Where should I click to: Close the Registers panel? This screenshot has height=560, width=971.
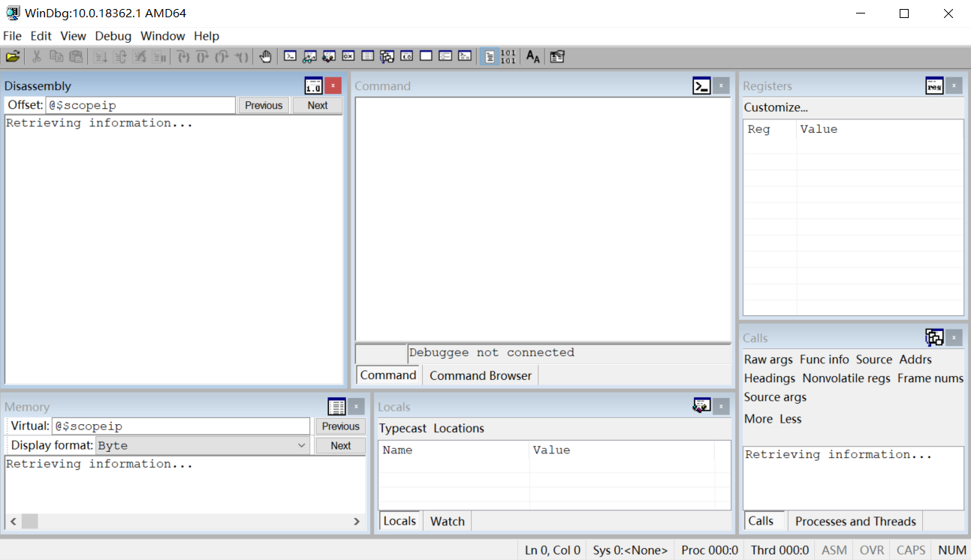954,86
